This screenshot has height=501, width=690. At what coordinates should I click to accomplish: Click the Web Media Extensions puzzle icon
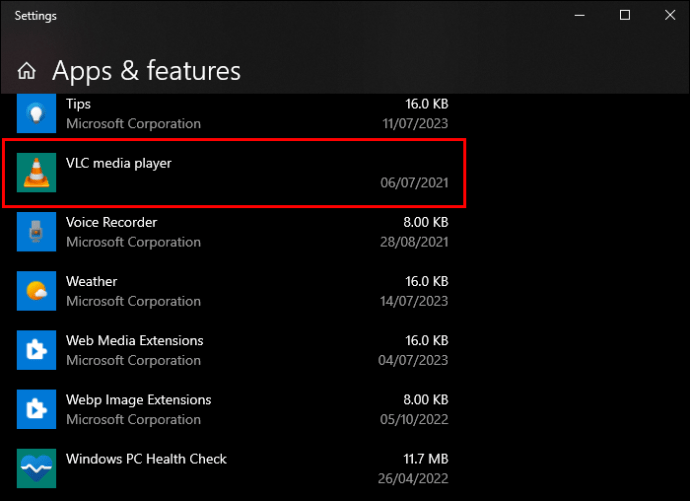pyautogui.click(x=37, y=350)
